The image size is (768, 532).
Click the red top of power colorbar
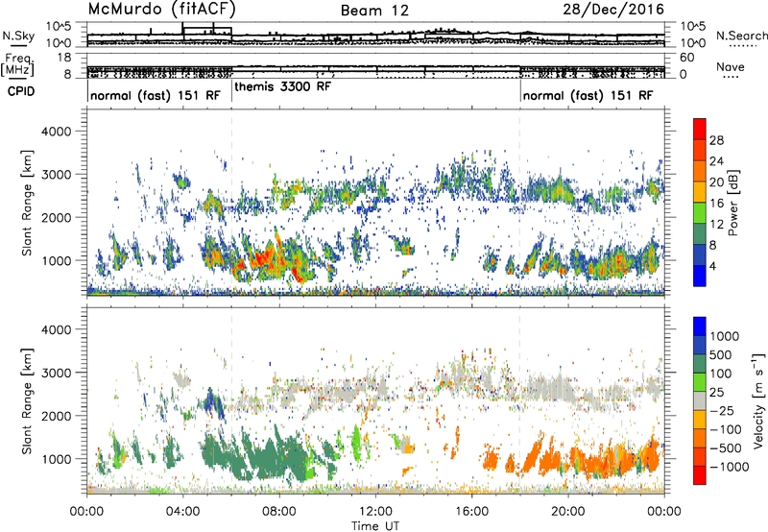pos(700,129)
